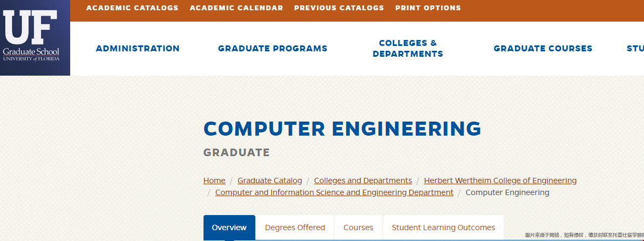Image resolution: width=644 pixels, height=241 pixels.
Task: Follow the Colleges and Departments breadcrumb
Action: pos(363,180)
